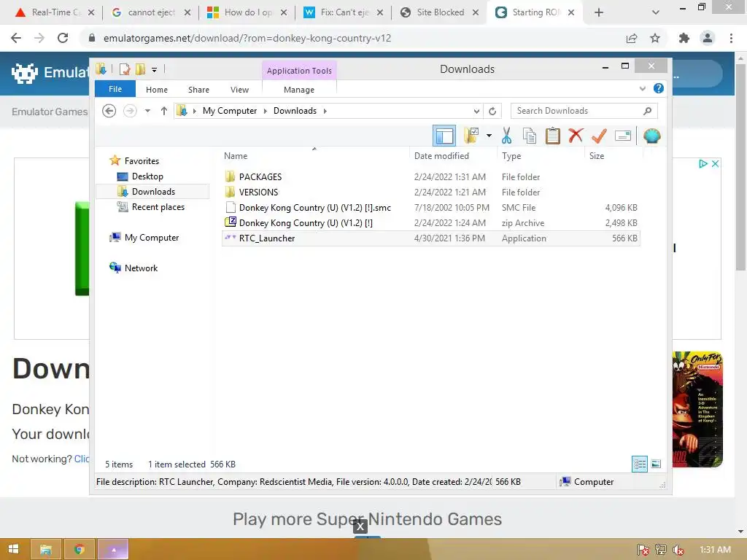Click quick access properties page icon
The width and height of the screenshot is (747, 560).
pyautogui.click(x=125, y=69)
